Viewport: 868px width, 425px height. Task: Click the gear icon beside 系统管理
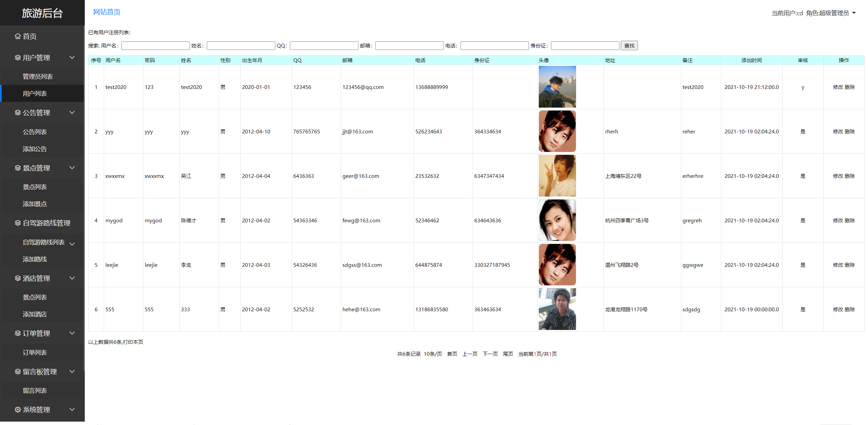(18, 409)
